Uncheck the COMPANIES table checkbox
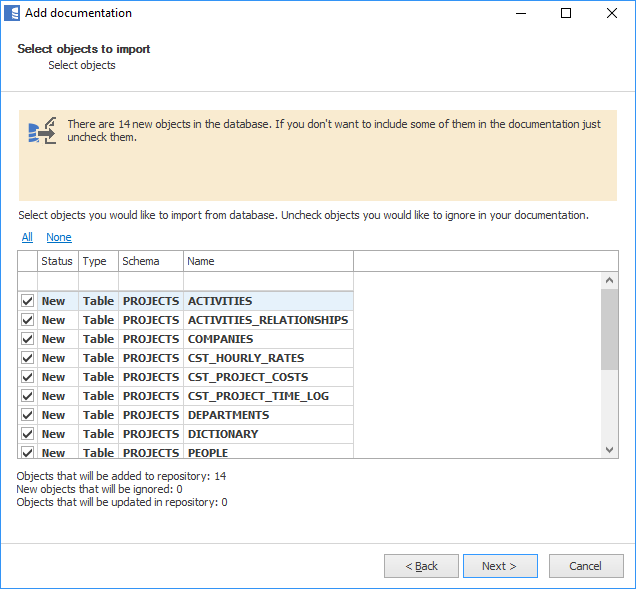 [27, 339]
